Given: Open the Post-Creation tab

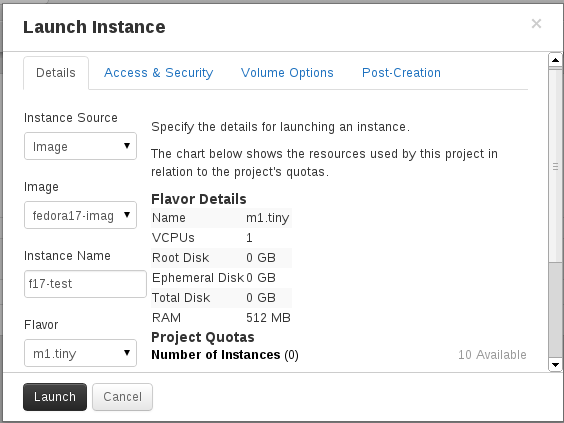Looking at the screenshot, I should click(x=401, y=73).
